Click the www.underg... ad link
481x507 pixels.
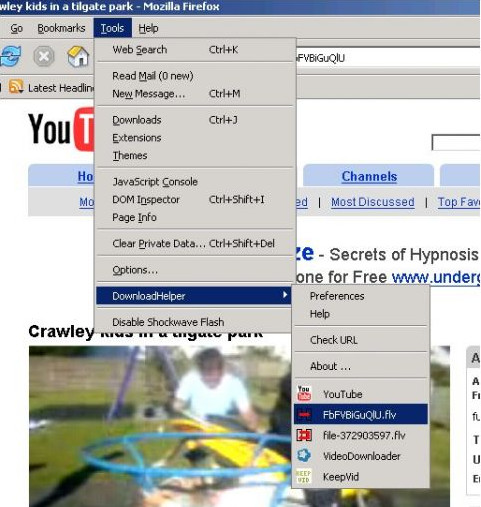tap(436, 277)
